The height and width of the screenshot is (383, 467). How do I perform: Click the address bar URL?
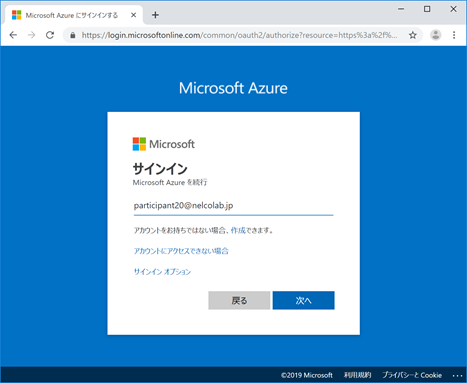[239, 35]
